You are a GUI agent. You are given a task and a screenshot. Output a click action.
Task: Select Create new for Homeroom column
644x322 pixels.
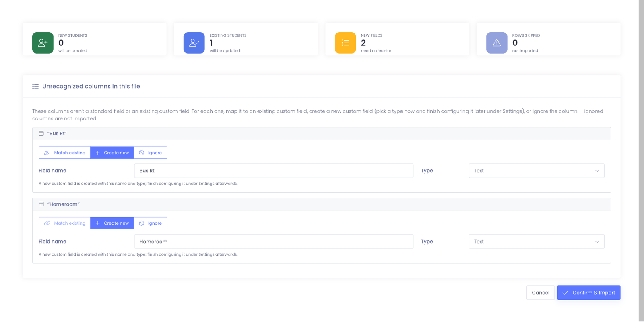tap(112, 223)
